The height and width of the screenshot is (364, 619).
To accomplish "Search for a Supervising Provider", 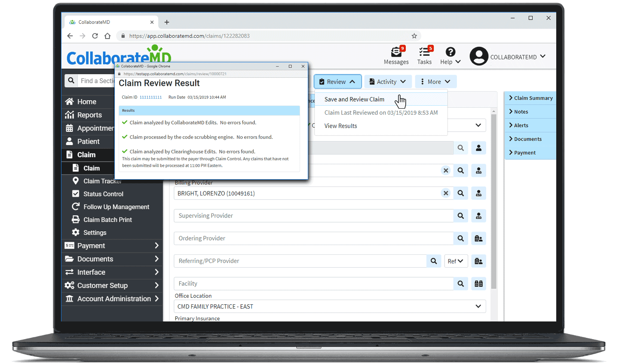I will coord(461,216).
